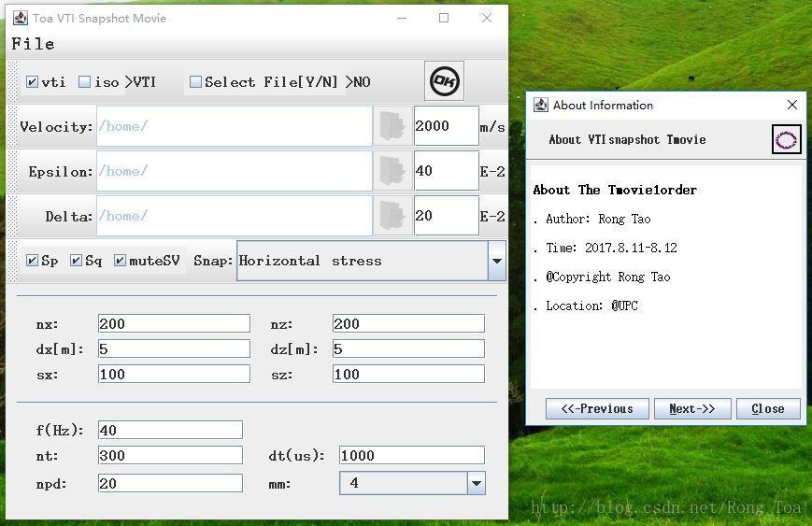Click '@Copyright Rong Tao' text line
812x526 pixels.
(x=608, y=277)
